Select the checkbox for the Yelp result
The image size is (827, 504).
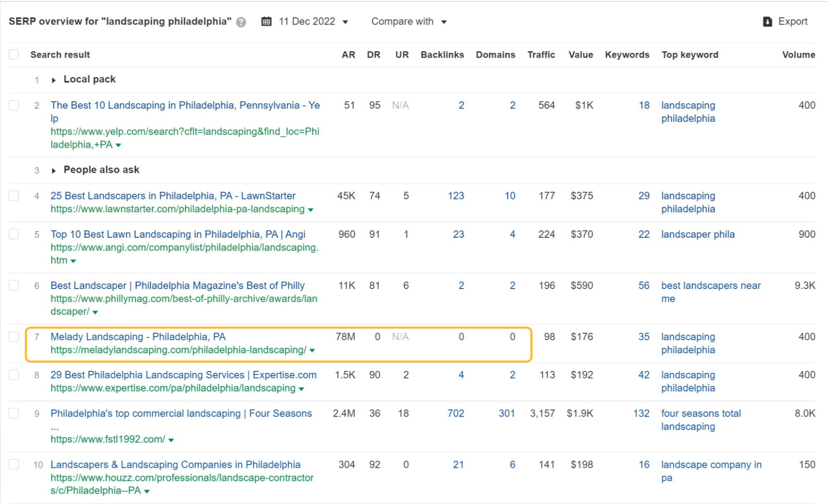(x=14, y=105)
